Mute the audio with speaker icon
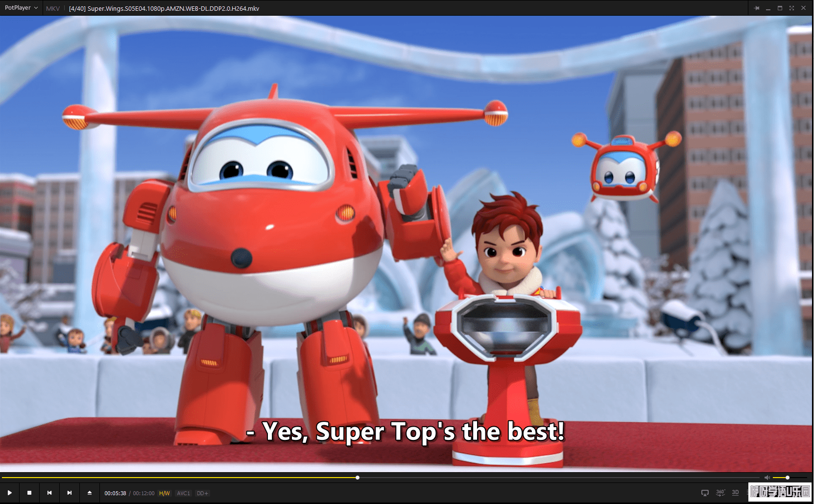The image size is (814, 504). click(767, 478)
